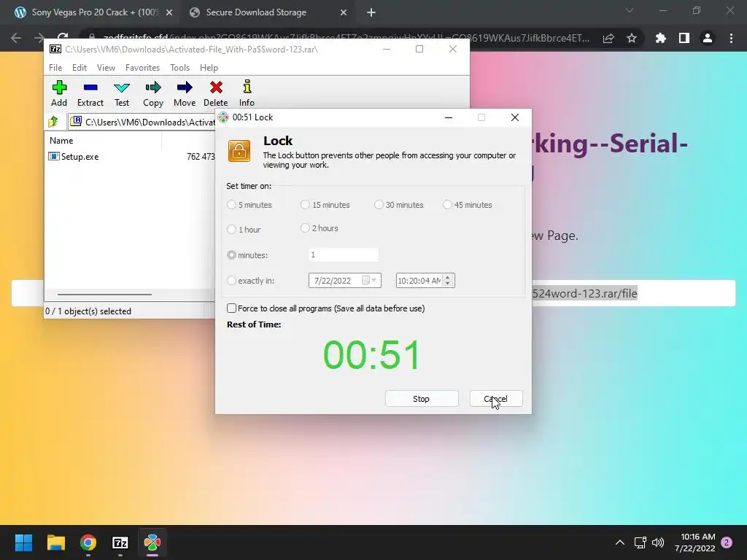The height and width of the screenshot is (560, 747).
Task: Open File Explorer from the taskbar
Action: [x=55, y=542]
